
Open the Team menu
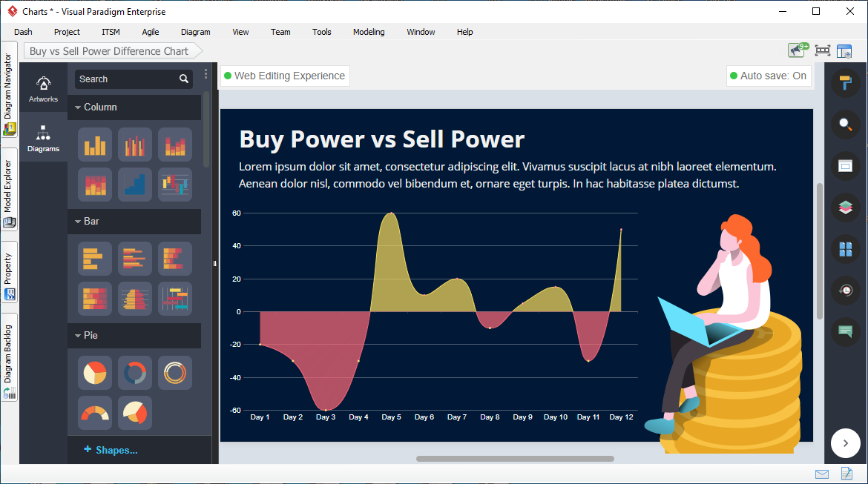click(x=280, y=32)
